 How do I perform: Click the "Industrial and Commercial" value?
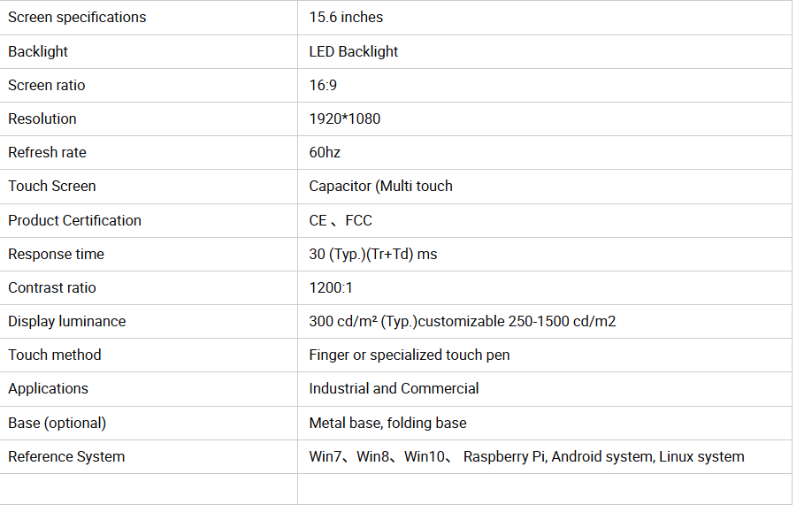pyautogui.click(x=394, y=388)
